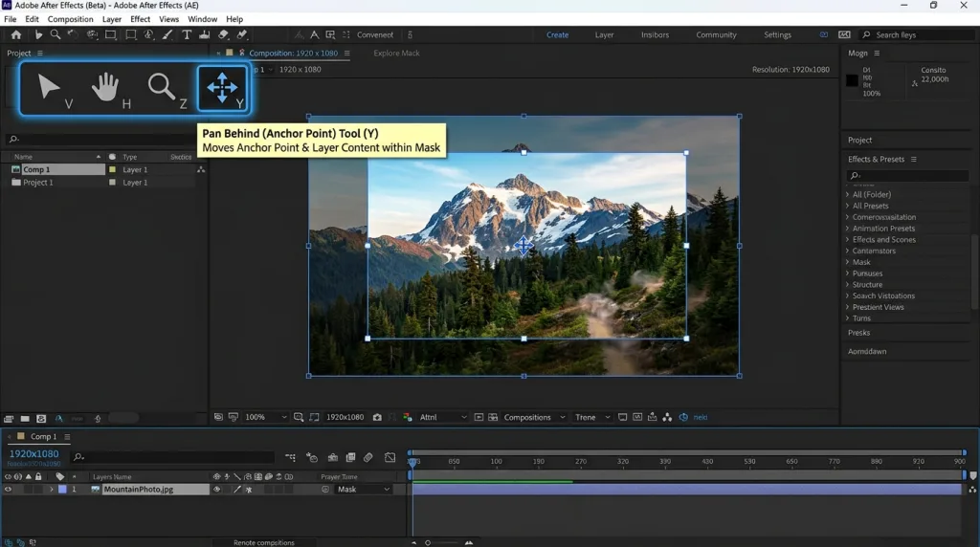This screenshot has height=547, width=980.
Task: Select the Clone Stamp tool
Action: pos(205,35)
